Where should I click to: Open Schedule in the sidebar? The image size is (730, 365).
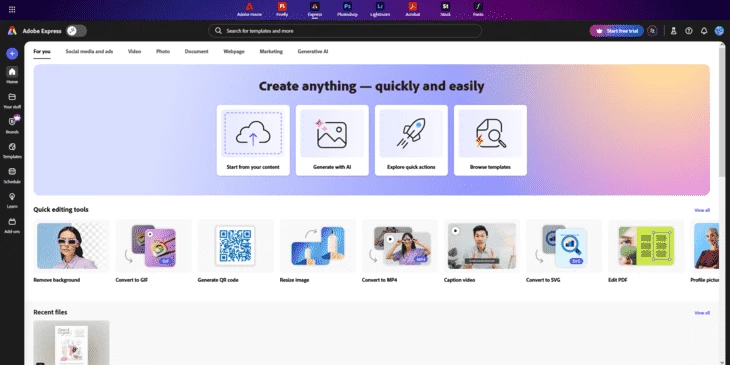(x=12, y=176)
